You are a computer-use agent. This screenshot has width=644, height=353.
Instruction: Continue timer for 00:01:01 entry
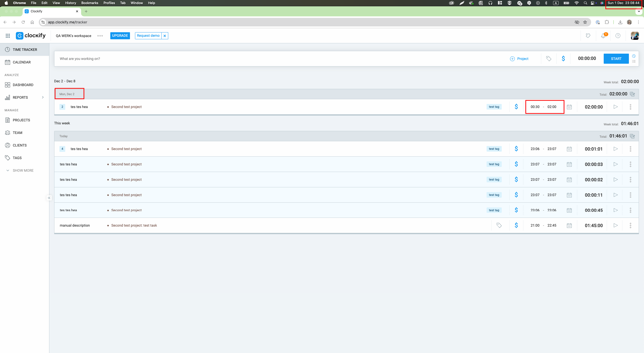pyautogui.click(x=616, y=149)
